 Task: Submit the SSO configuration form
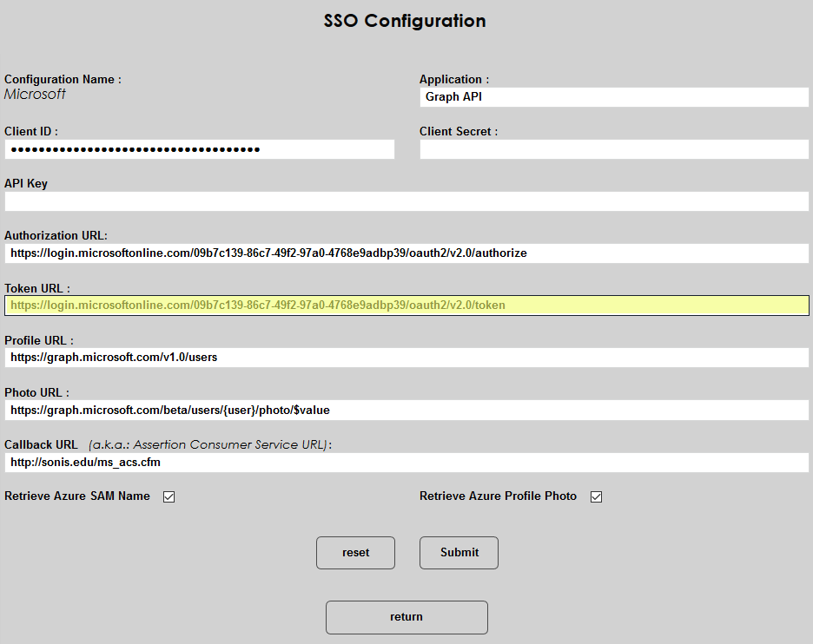(459, 553)
